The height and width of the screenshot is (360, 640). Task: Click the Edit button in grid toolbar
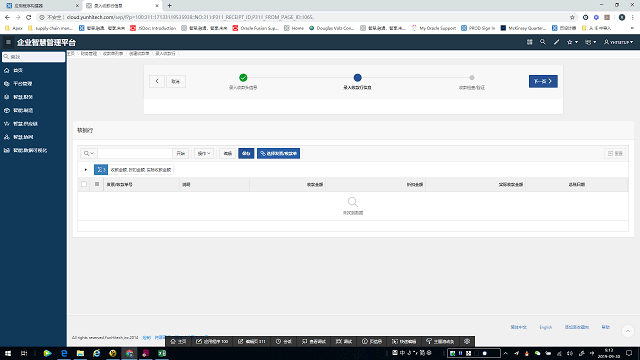(x=227, y=153)
